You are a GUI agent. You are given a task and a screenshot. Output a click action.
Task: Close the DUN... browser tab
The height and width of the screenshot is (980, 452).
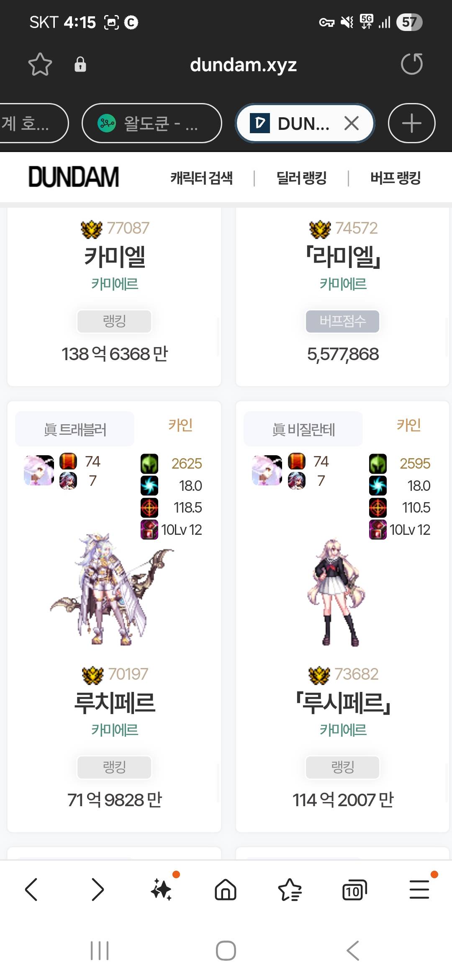tap(352, 123)
